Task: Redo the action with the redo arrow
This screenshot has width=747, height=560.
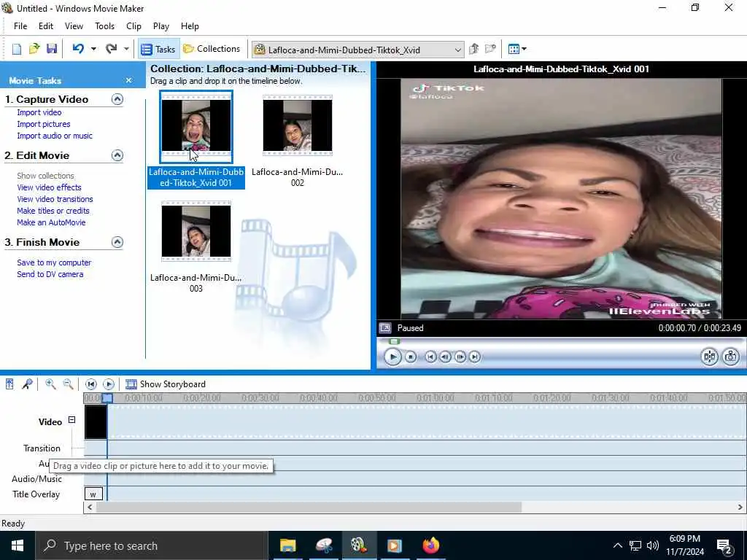Action: click(111, 49)
